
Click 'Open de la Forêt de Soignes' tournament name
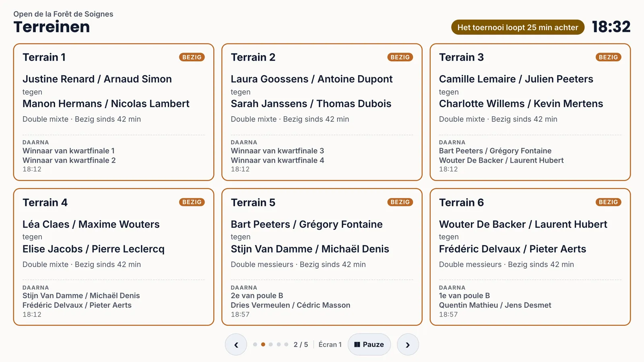pyautogui.click(x=63, y=14)
